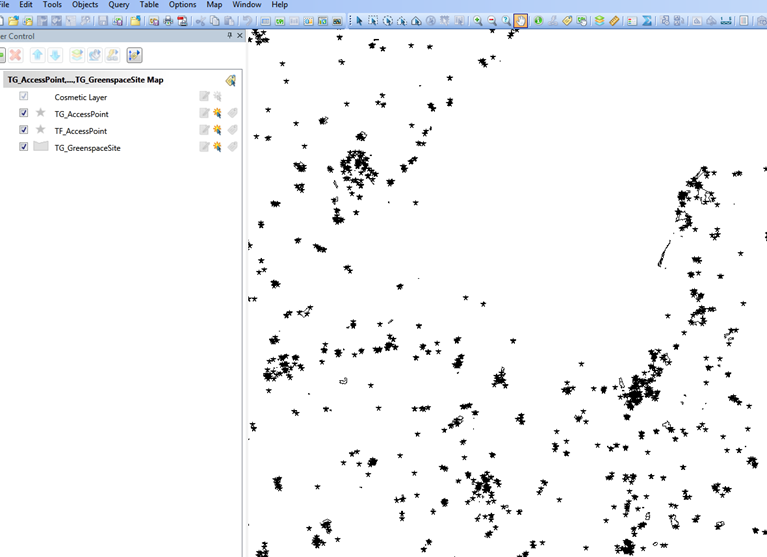Click the Copy toolbar icon
The width and height of the screenshot is (767, 557).
point(214,21)
